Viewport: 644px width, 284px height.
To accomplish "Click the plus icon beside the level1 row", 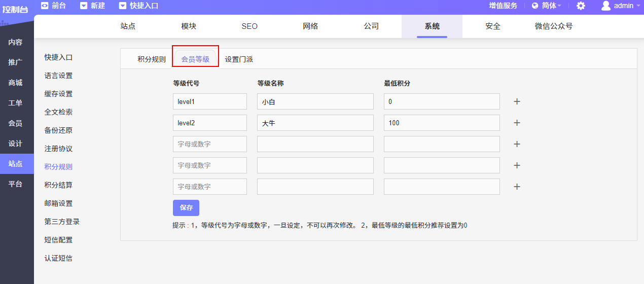I will [517, 101].
